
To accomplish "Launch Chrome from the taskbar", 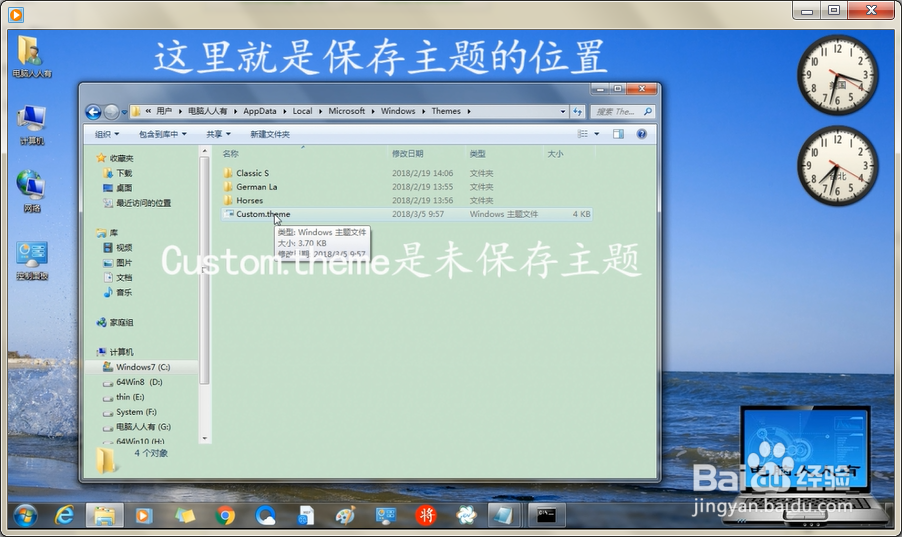I will [225, 515].
